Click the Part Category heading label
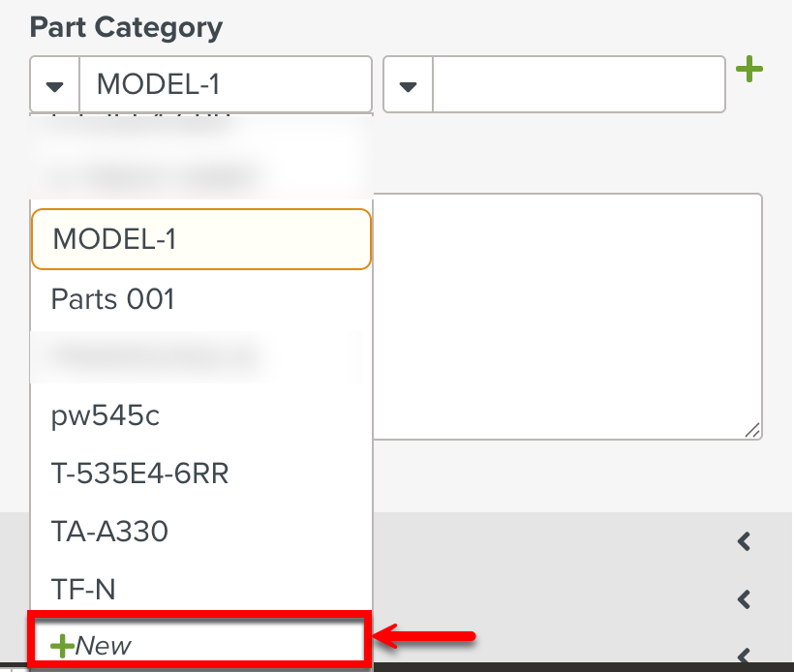 pyautogui.click(x=125, y=27)
